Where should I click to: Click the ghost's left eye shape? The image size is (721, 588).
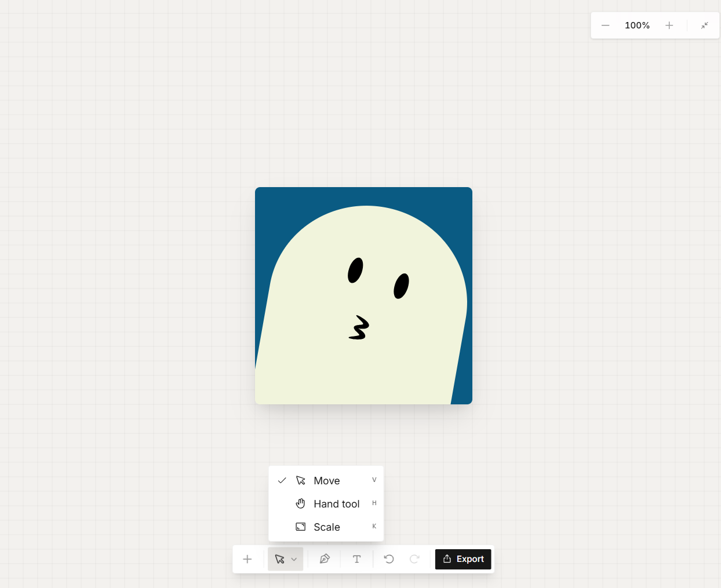tap(355, 270)
